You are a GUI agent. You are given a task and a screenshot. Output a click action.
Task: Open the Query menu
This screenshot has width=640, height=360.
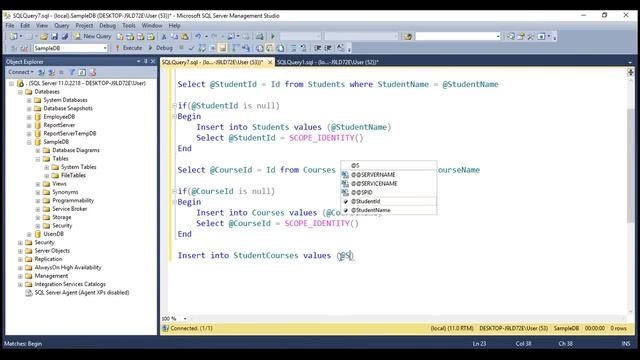pyautogui.click(x=62, y=25)
